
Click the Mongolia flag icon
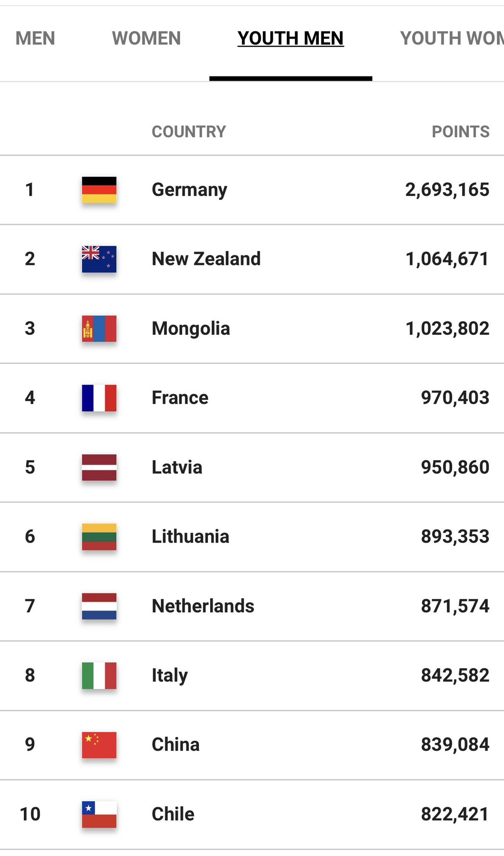click(x=99, y=329)
